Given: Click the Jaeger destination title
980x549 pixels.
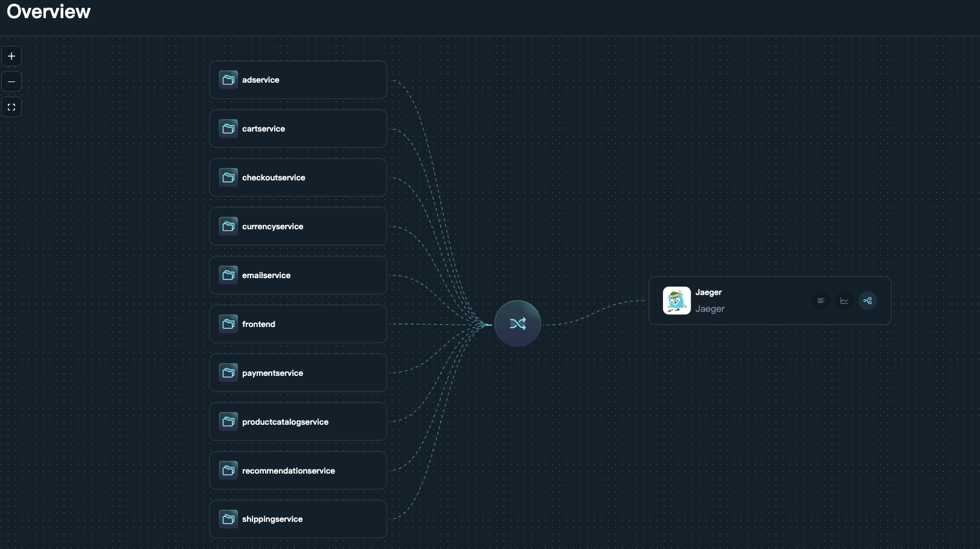Looking at the screenshot, I should coord(708,293).
